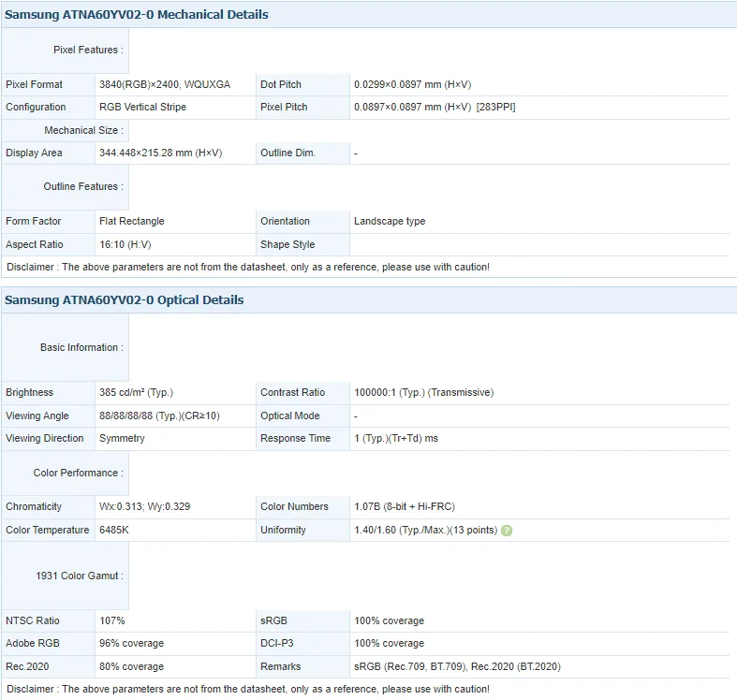Click the display area value 344.448×215.28 mm

point(161,153)
